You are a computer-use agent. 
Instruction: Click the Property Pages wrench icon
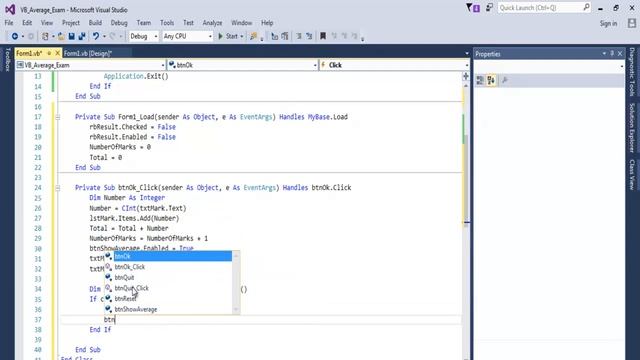click(505, 80)
